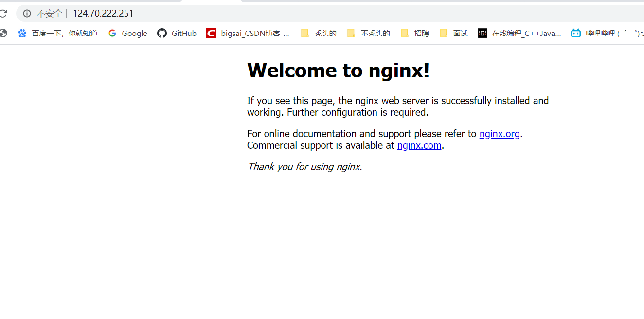The width and height of the screenshot is (644, 319).
Task: Follow the nginx.org link
Action: 500,134
